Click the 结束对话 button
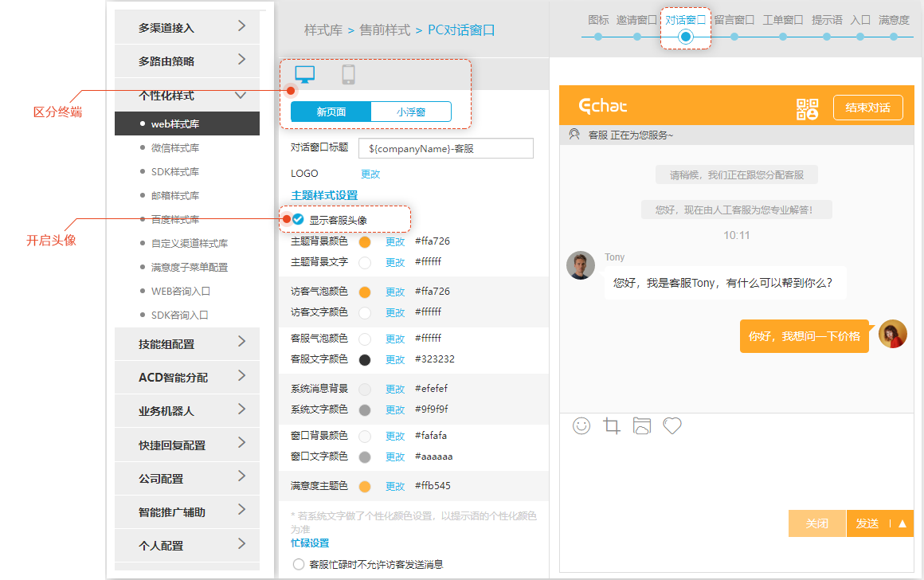Viewport: 924px width, 580px height. pos(868,108)
